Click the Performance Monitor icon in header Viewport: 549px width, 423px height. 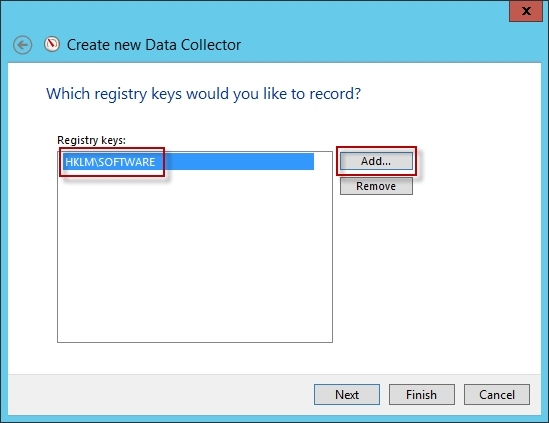(x=52, y=44)
